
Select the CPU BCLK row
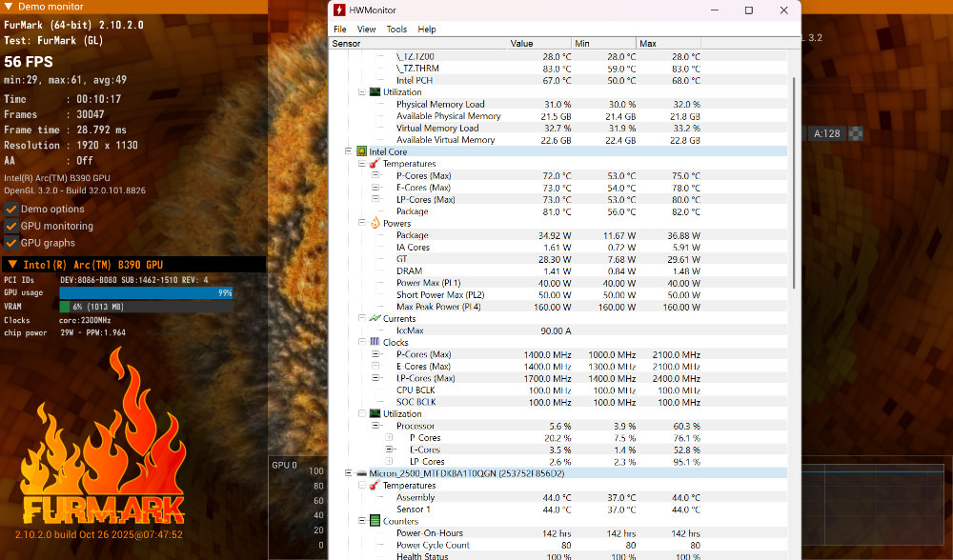click(x=558, y=390)
